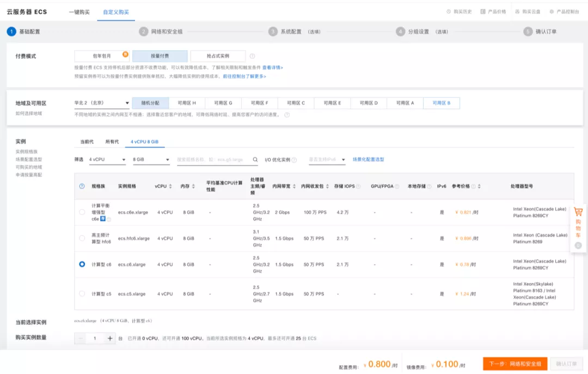Jump to step 4 分组设置

pyautogui.click(x=422, y=32)
